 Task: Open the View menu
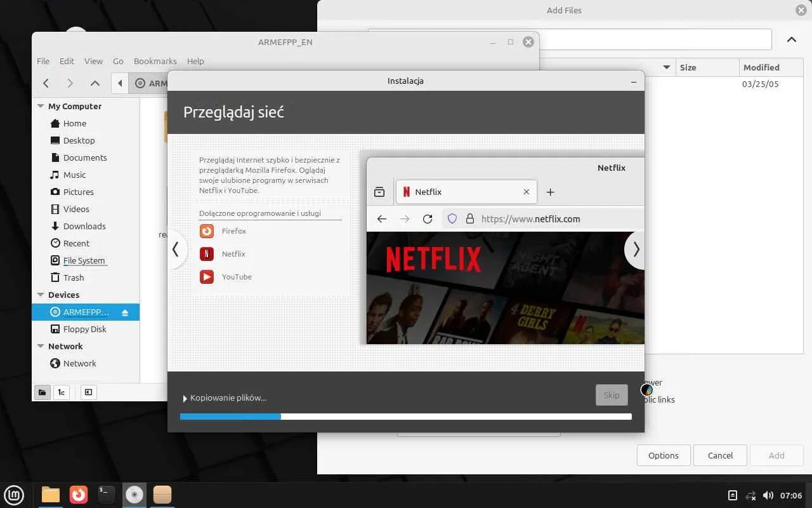pos(93,61)
